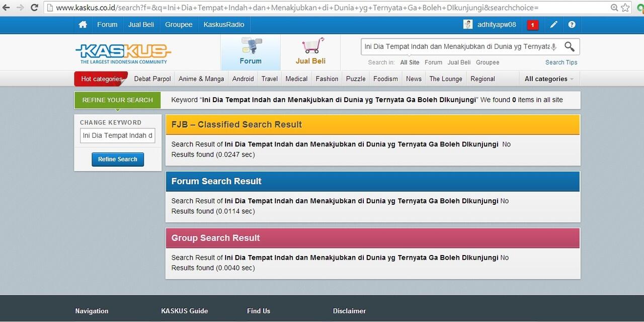The width and height of the screenshot is (644, 322).
Task: Click the Find Us footer heading
Action: pyautogui.click(x=259, y=311)
